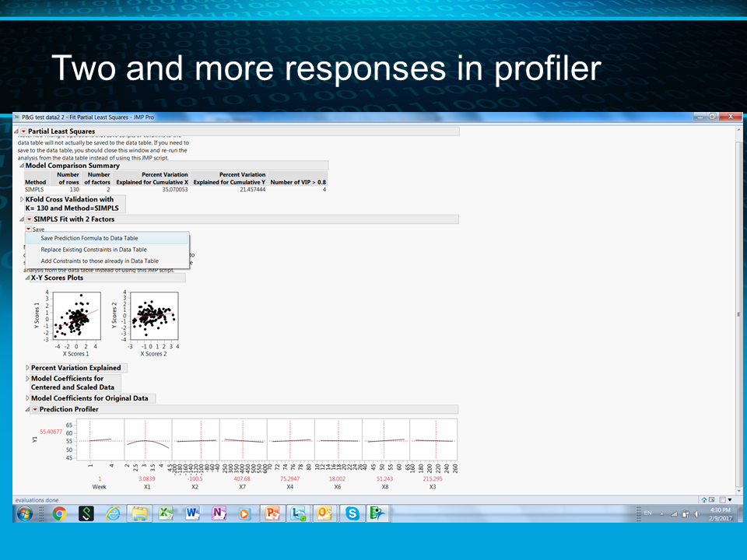Click the Save red triangle button
This screenshot has width=747, height=560.
click(x=28, y=229)
